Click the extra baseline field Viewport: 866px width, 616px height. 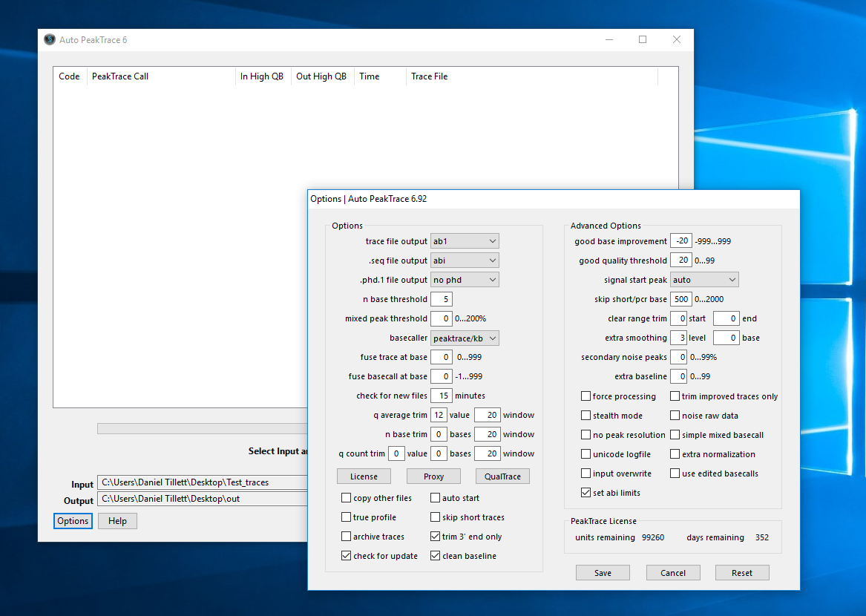pos(678,376)
